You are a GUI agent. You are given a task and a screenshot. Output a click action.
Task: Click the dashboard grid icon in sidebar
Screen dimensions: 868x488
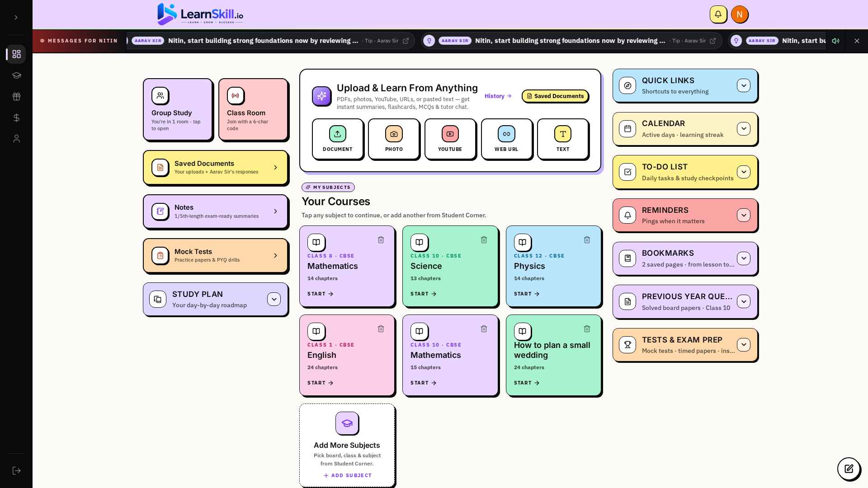pos(16,54)
